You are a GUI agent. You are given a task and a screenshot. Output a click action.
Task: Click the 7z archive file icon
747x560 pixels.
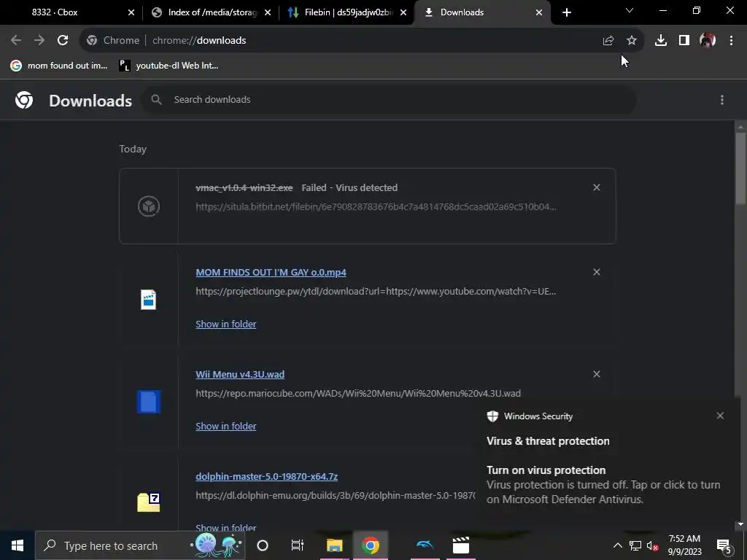point(149,502)
